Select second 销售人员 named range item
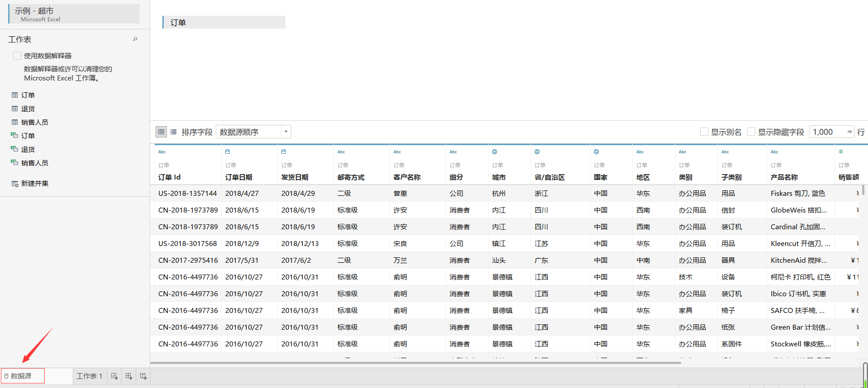This screenshot has height=388, width=868. (30, 163)
